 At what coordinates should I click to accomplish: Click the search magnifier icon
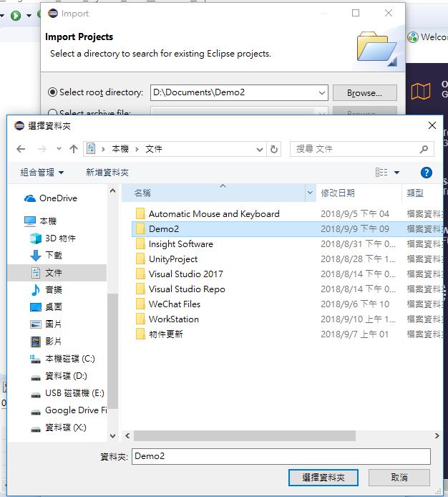point(424,149)
